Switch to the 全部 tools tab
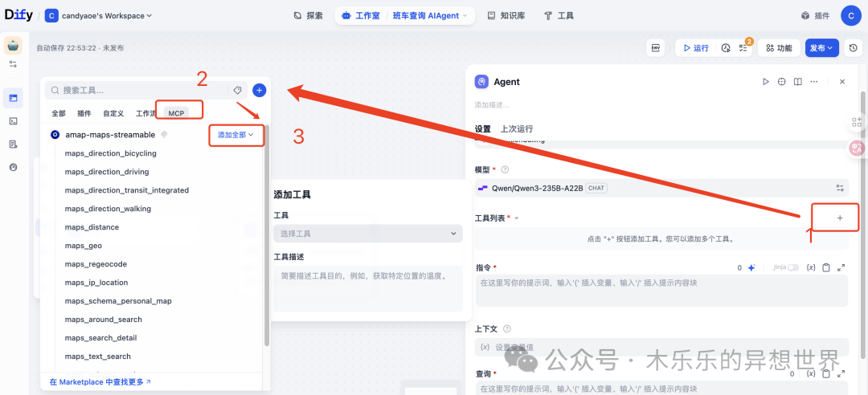This screenshot has width=868, height=395. [59, 113]
